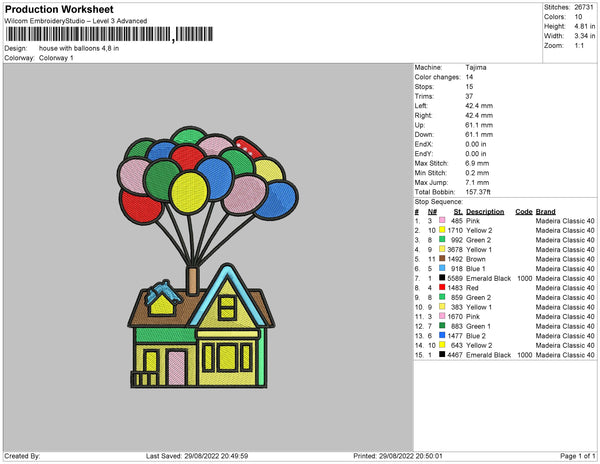Click the 'Created By:' footer label
The width and height of the screenshot is (600, 464).
(22, 456)
